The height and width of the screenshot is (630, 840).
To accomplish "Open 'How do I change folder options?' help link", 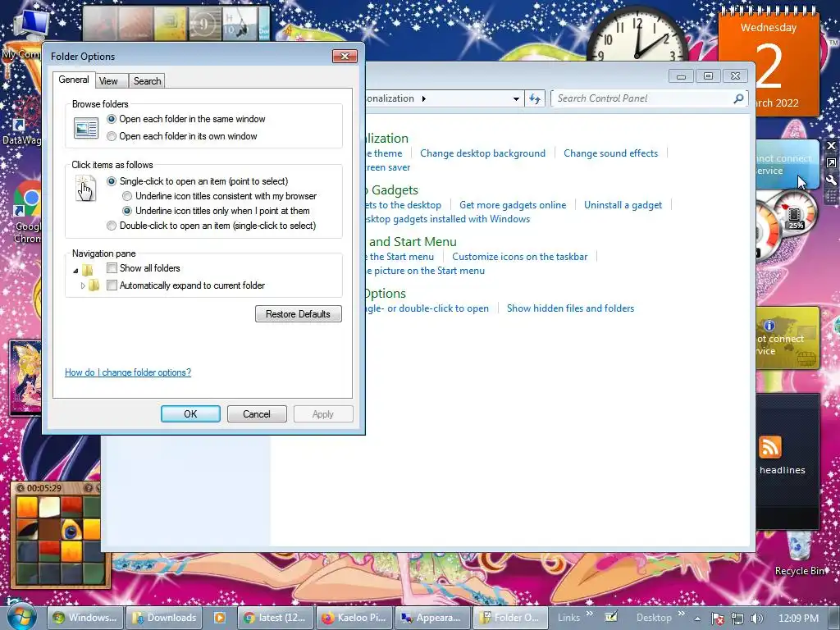I will pyautogui.click(x=128, y=372).
